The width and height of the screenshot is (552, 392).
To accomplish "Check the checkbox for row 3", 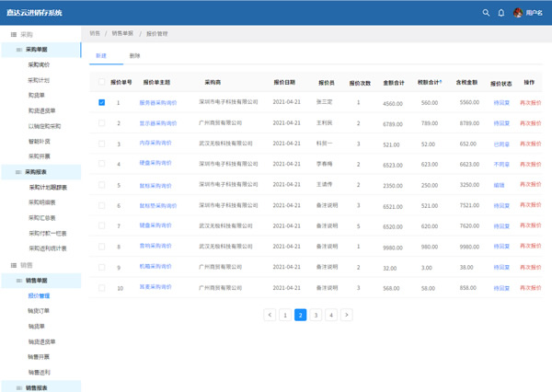I will click(101, 144).
